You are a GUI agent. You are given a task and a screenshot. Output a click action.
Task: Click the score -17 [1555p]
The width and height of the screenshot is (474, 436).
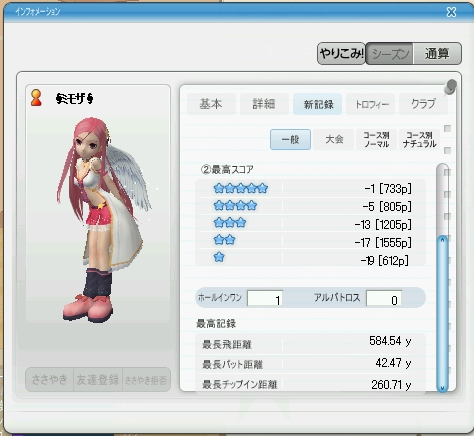coord(383,242)
